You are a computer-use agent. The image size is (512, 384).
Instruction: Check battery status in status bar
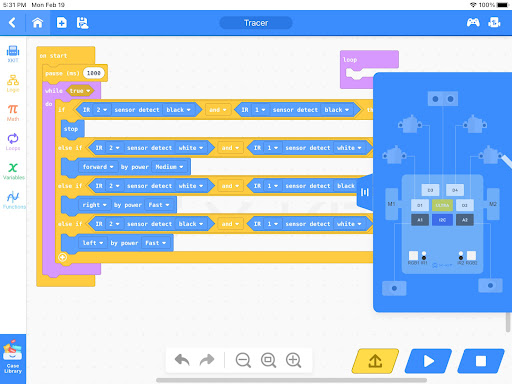503,5
